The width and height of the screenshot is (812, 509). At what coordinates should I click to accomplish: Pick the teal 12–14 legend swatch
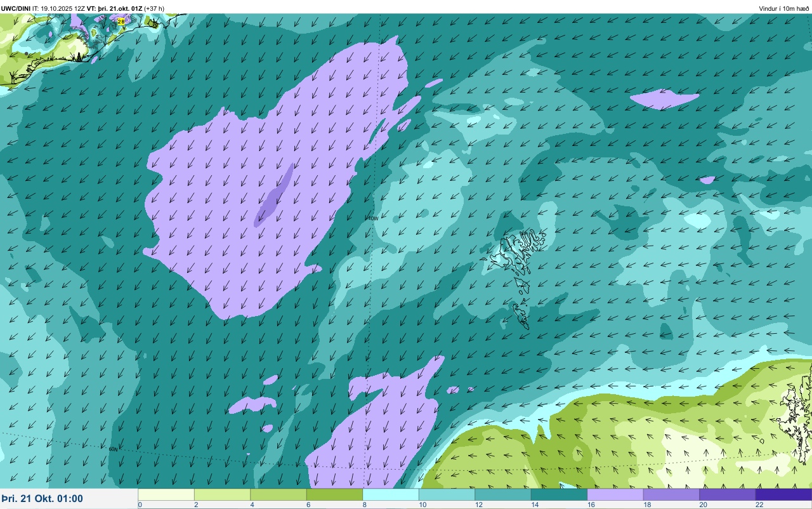[503, 494]
